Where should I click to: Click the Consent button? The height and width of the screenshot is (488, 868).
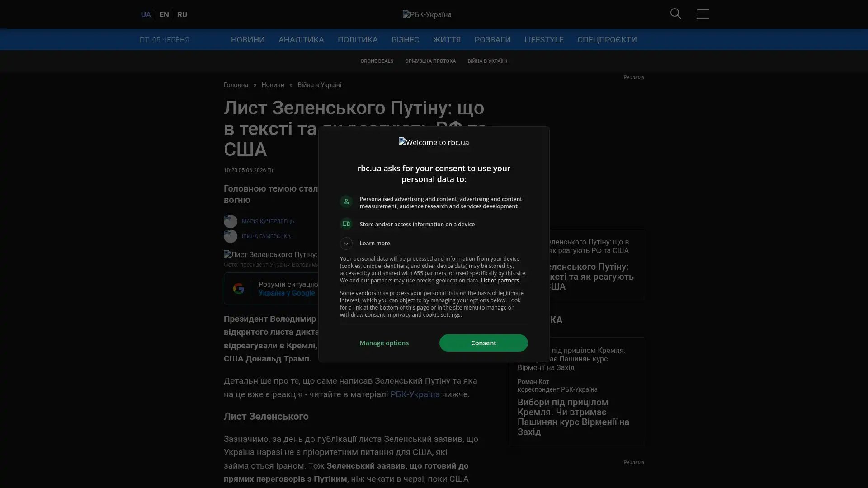click(483, 343)
